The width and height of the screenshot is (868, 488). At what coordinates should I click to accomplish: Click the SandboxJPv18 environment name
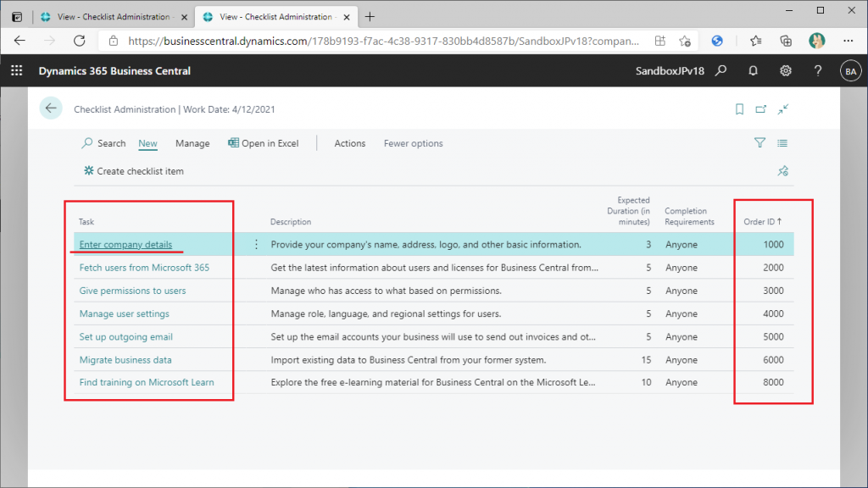click(670, 71)
